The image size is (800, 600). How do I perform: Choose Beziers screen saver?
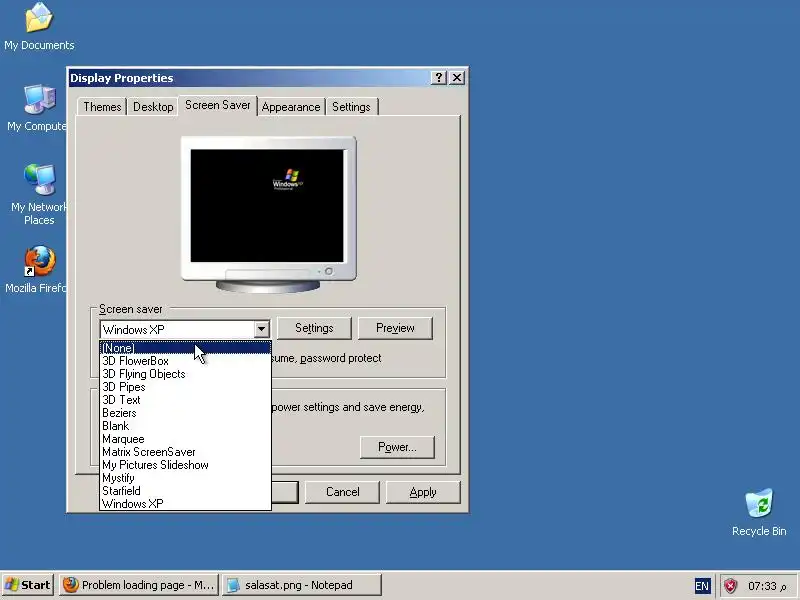click(x=185, y=413)
